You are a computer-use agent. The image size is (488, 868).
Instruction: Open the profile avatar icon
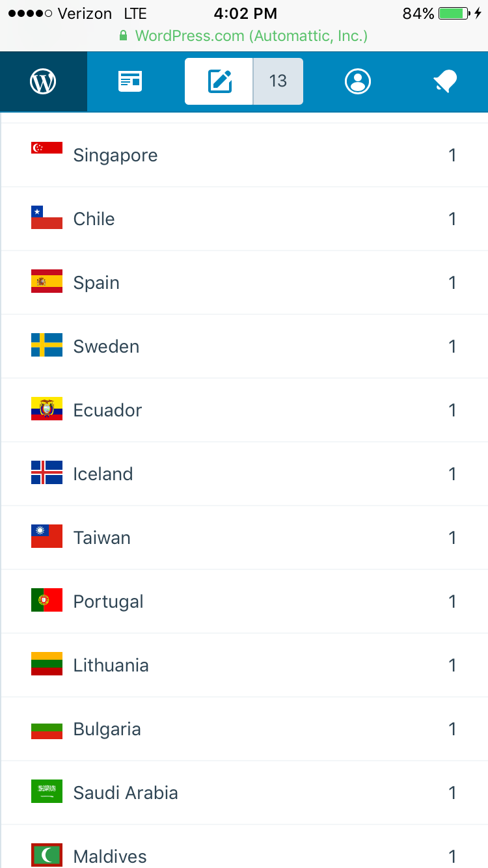tap(358, 81)
